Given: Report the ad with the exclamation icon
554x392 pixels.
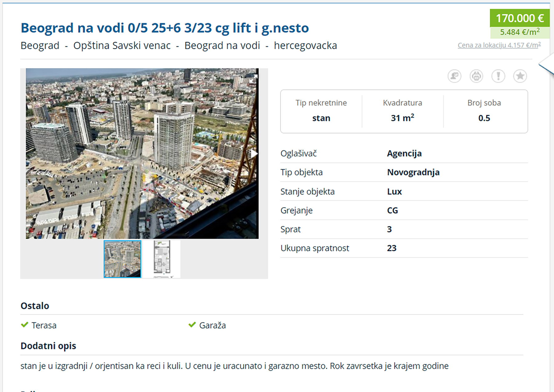Looking at the screenshot, I should [498, 76].
